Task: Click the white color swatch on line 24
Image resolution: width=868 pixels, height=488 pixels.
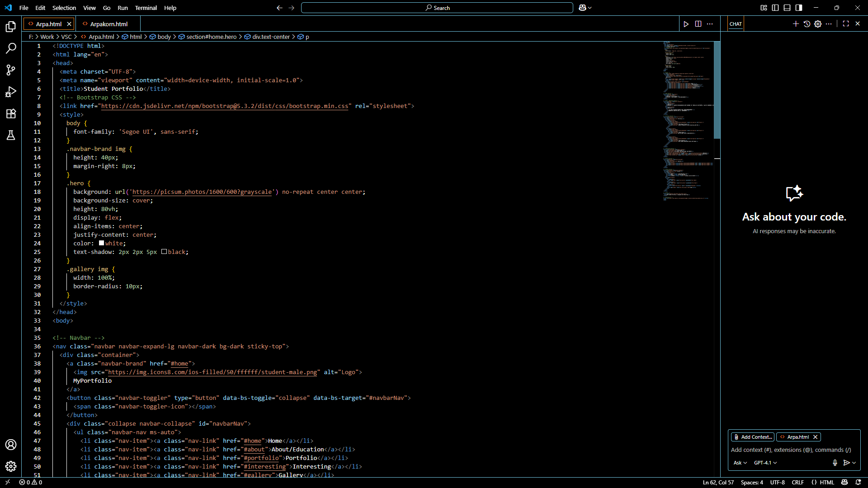Action: 101,243
